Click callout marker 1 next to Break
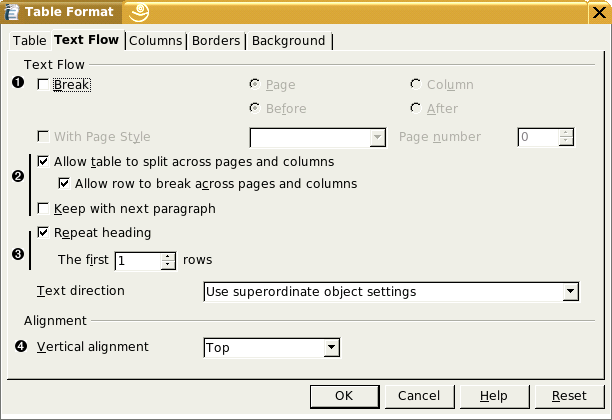Image resolution: width=612 pixels, height=420 pixels. pyautogui.click(x=17, y=84)
